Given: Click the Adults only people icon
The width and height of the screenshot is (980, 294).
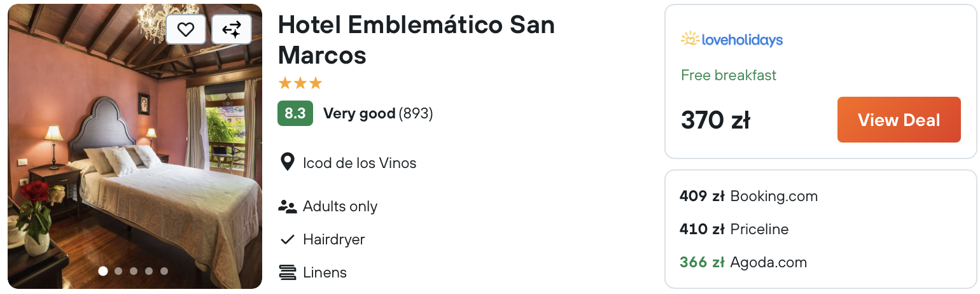Looking at the screenshot, I should tap(288, 207).
